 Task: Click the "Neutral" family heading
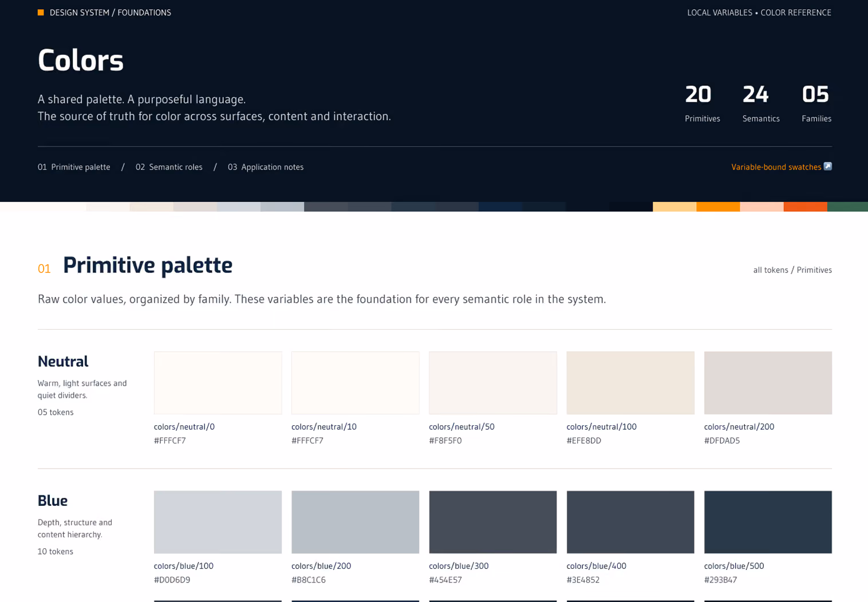[x=63, y=362]
